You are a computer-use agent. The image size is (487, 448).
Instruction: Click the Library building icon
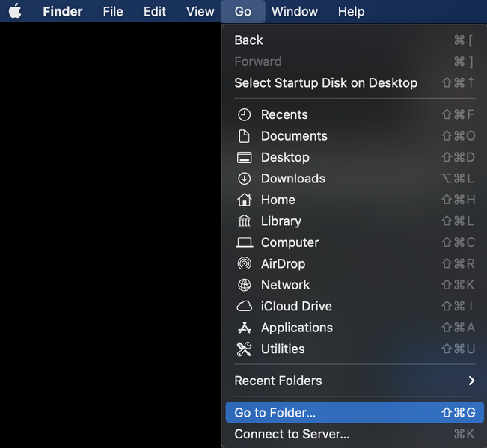coord(244,221)
